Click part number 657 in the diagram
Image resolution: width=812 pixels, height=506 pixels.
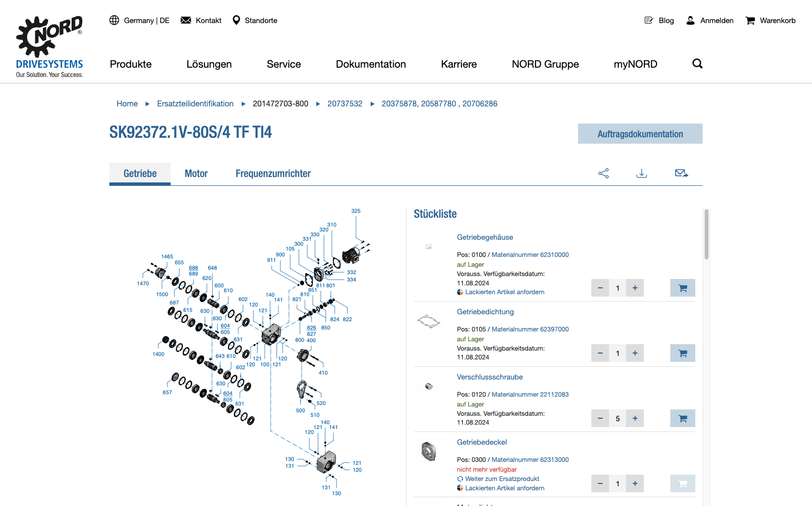[x=167, y=392]
